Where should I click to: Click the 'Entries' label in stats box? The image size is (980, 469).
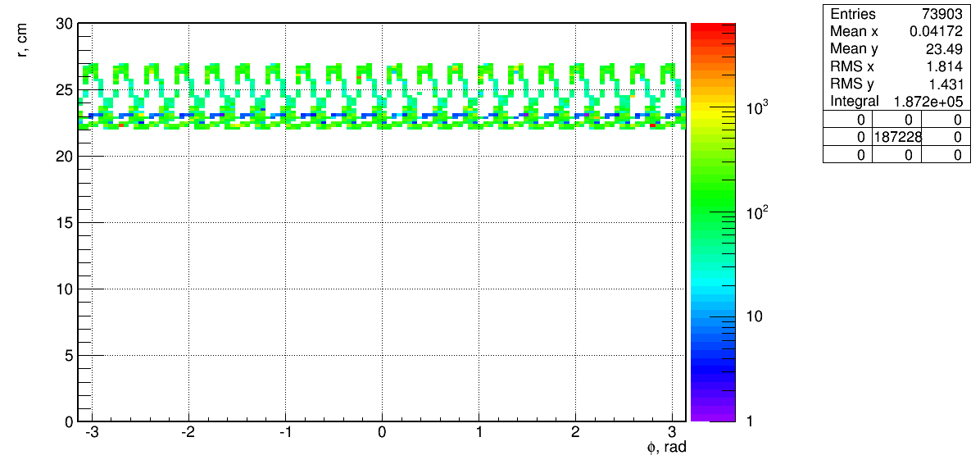[852, 15]
